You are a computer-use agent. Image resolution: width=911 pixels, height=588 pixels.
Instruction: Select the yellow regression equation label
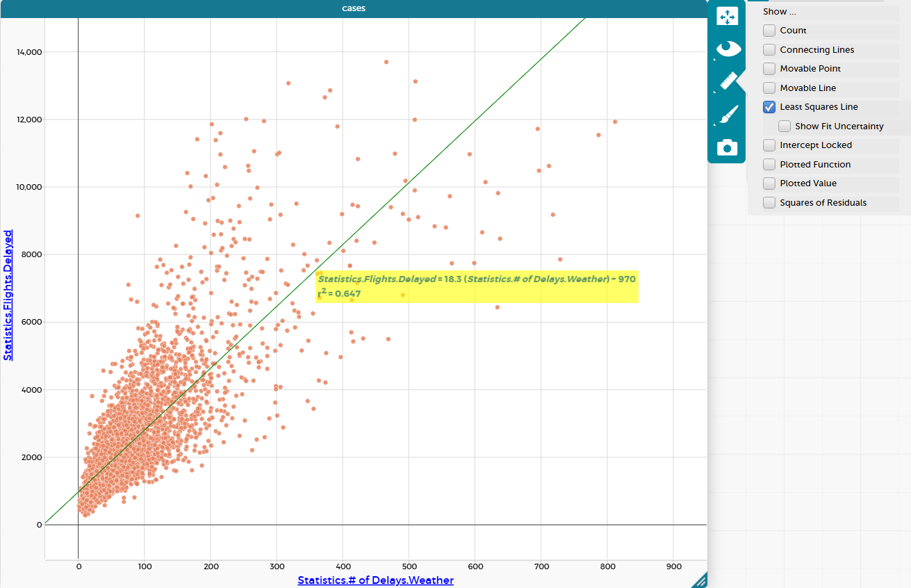pyautogui.click(x=477, y=286)
